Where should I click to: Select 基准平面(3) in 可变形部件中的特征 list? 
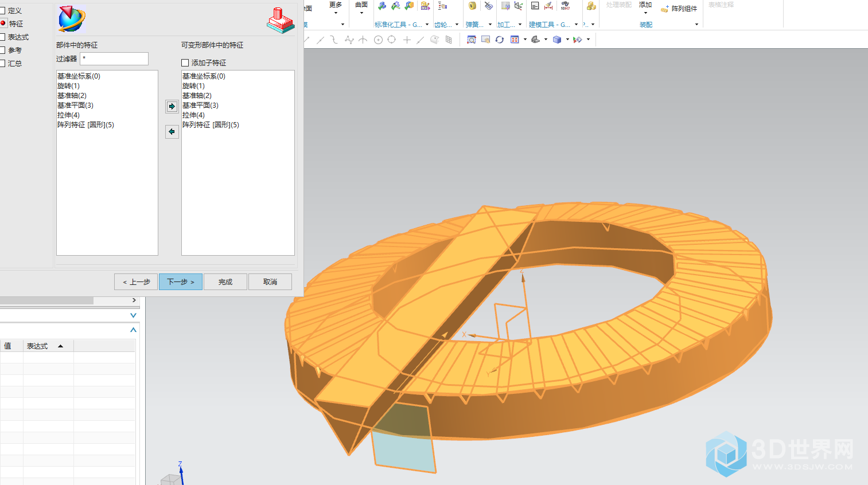[x=200, y=105]
